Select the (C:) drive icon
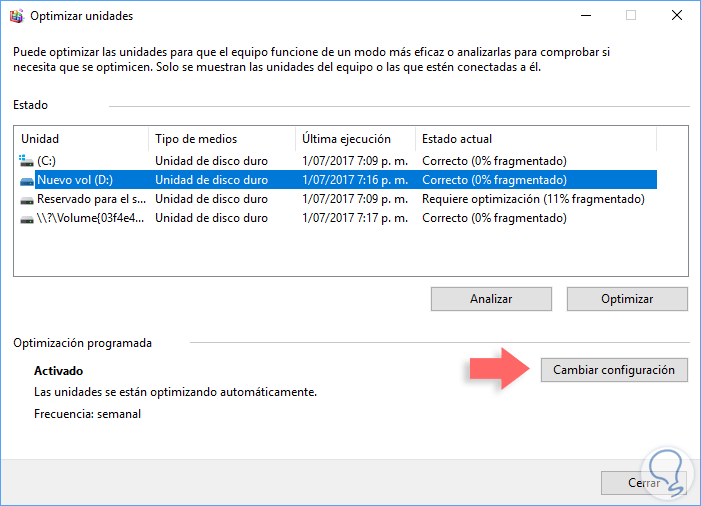The height and width of the screenshot is (506, 701). click(x=26, y=160)
